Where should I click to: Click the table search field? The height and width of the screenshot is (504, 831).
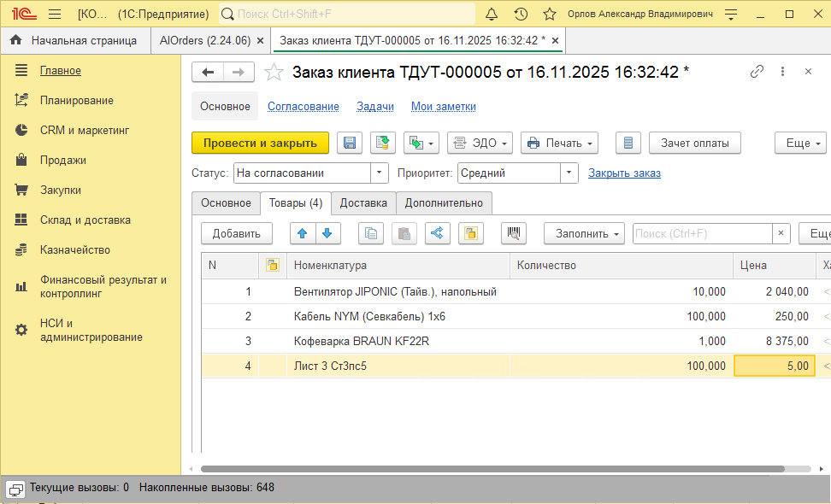click(701, 233)
